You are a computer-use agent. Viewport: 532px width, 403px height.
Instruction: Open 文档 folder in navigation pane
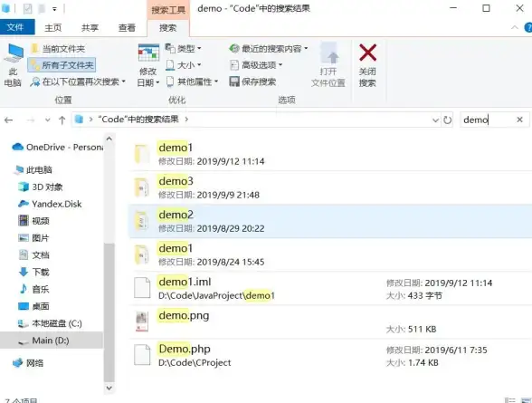click(x=34, y=255)
